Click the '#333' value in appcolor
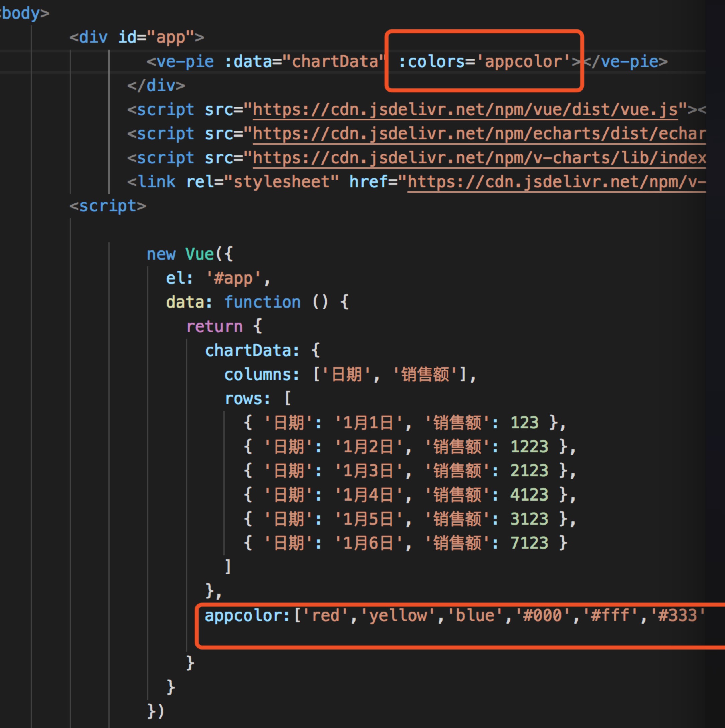The width and height of the screenshot is (725, 728). point(678,616)
